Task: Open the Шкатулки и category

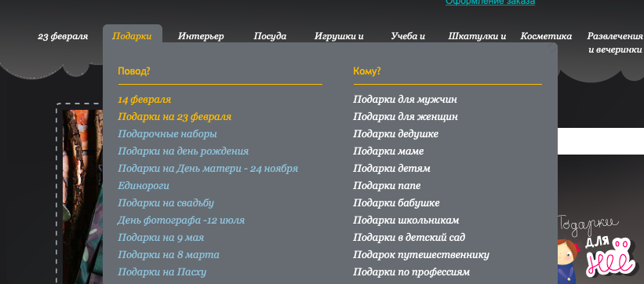Action: coord(477,36)
